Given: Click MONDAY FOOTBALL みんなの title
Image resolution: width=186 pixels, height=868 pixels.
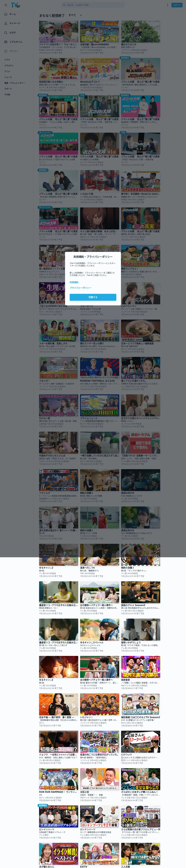Looking at the screenshot, I should point(97,381).
